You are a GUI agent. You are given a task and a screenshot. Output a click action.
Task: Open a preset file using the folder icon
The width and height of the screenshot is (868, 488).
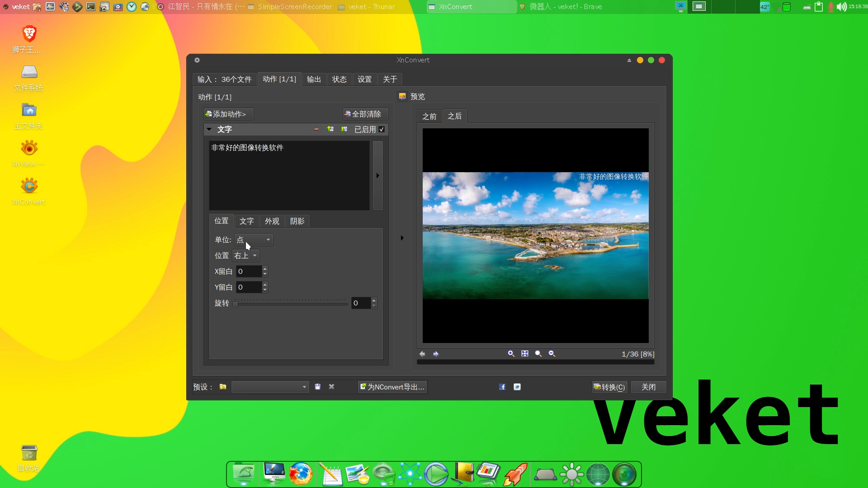pyautogui.click(x=222, y=387)
